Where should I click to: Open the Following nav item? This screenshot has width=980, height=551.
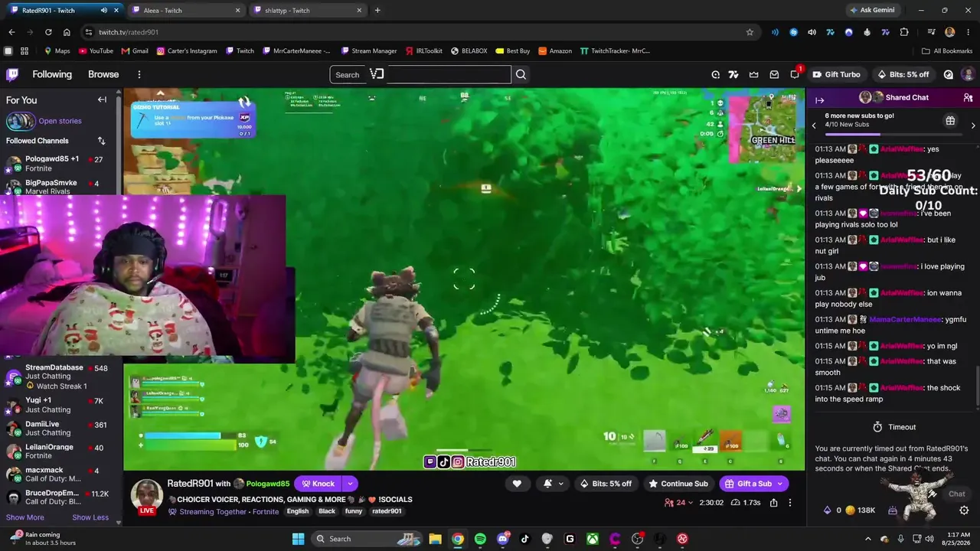coord(52,74)
